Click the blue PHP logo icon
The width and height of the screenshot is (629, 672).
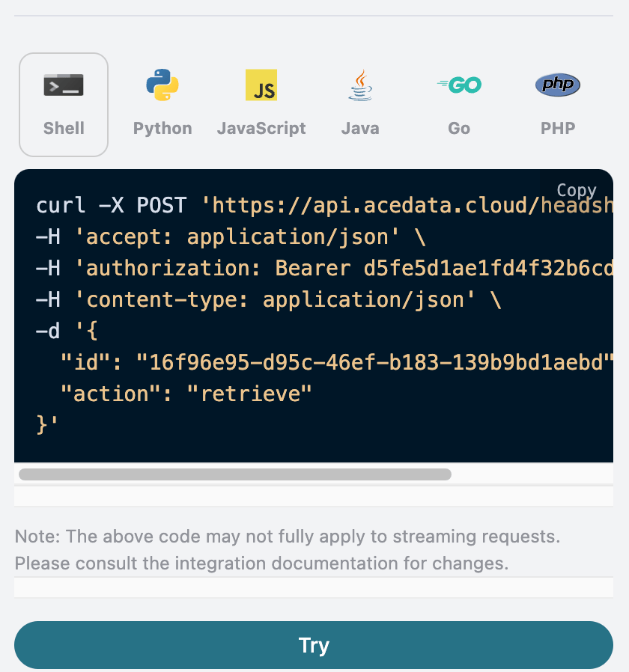click(558, 85)
